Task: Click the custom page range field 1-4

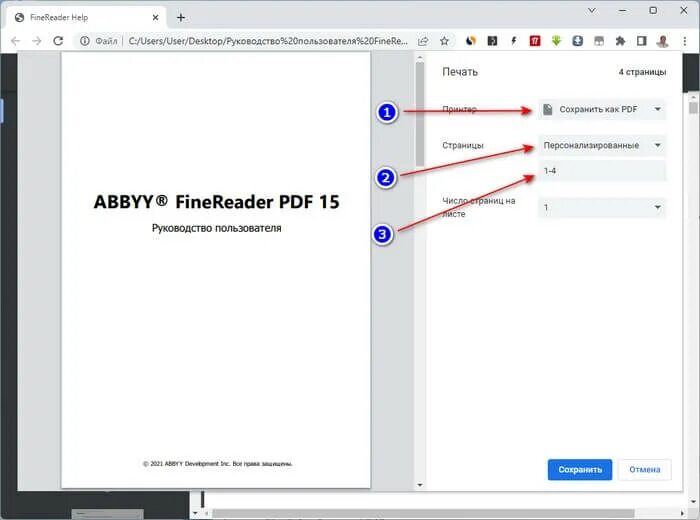Action: (602, 171)
